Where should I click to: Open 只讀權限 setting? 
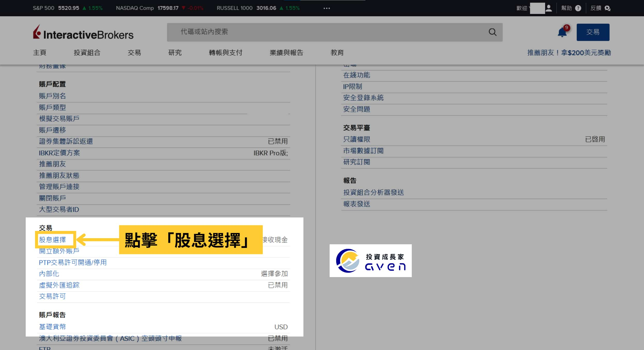[x=357, y=139]
